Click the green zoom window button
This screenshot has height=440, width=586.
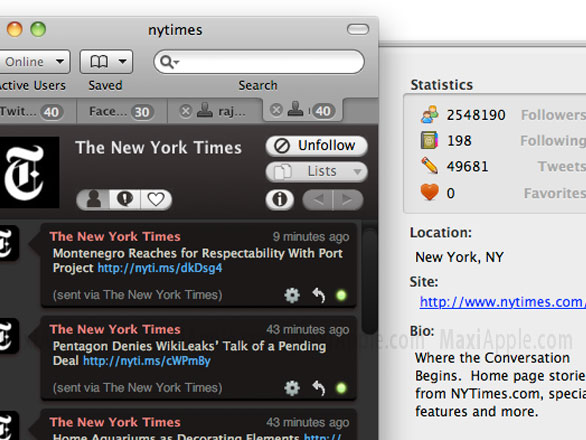(x=38, y=29)
